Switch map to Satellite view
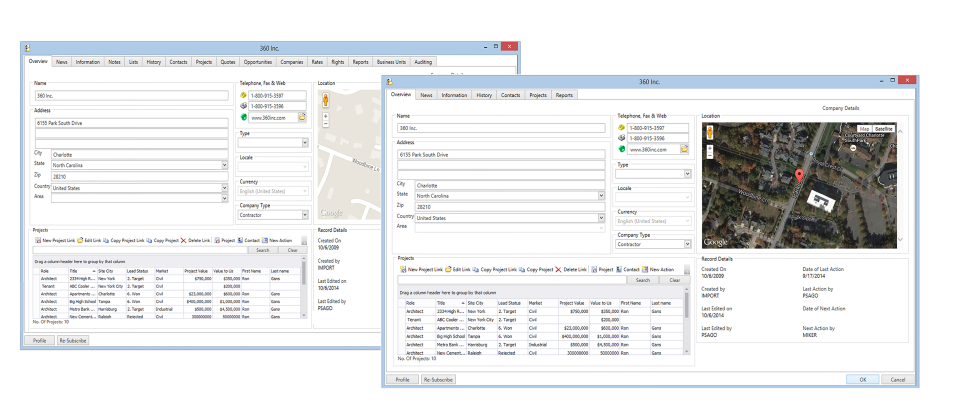The image size is (960, 412). click(x=883, y=129)
